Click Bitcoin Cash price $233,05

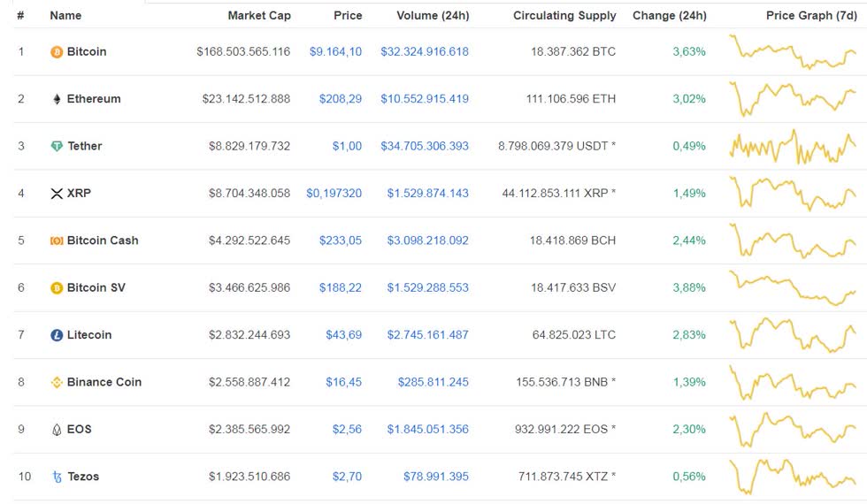(x=341, y=241)
